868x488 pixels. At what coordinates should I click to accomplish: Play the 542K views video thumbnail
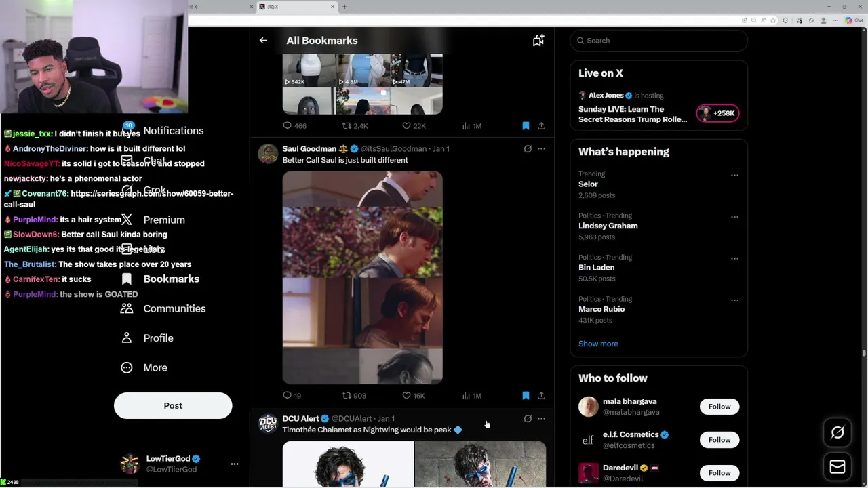click(309, 71)
